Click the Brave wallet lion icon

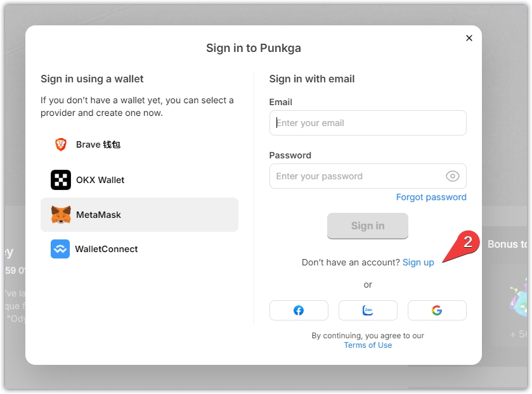61,144
